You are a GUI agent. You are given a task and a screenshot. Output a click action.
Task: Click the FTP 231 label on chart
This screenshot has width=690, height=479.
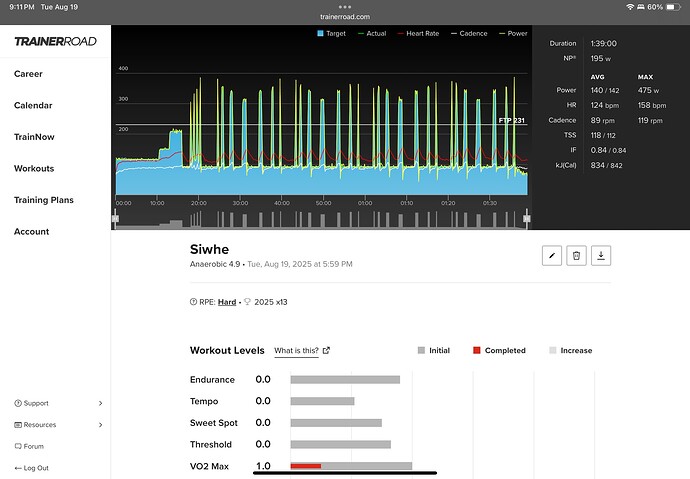coord(511,121)
